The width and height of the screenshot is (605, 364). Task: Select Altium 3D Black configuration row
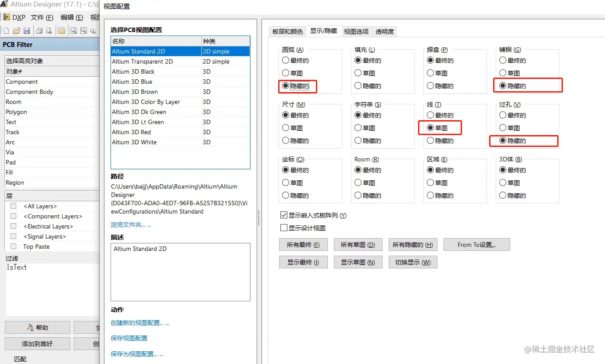coord(180,71)
